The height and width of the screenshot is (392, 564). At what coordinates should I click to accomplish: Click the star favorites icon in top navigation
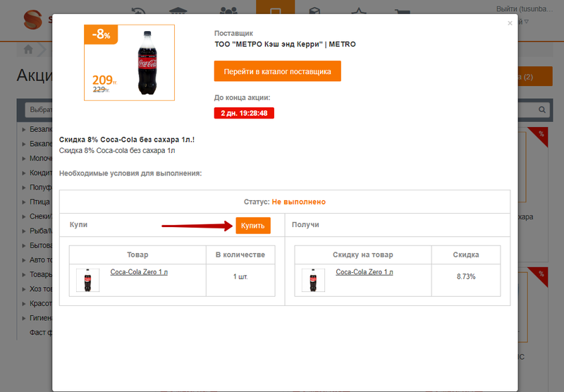click(x=359, y=11)
